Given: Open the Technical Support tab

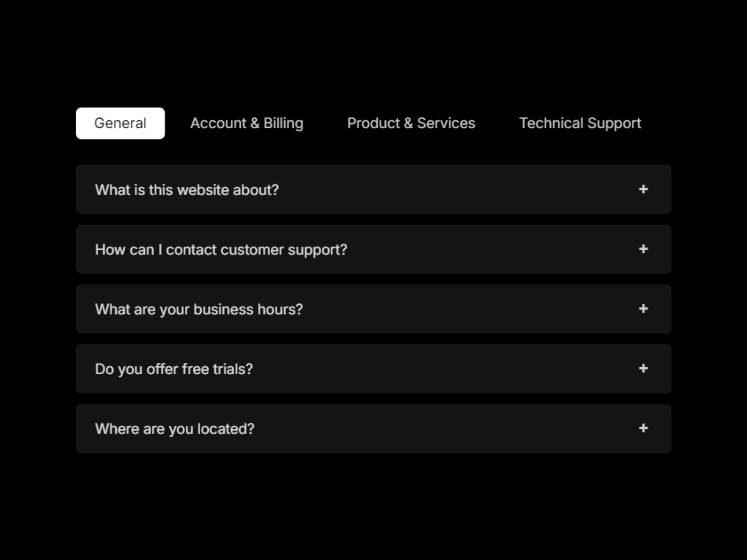Looking at the screenshot, I should coord(580,123).
